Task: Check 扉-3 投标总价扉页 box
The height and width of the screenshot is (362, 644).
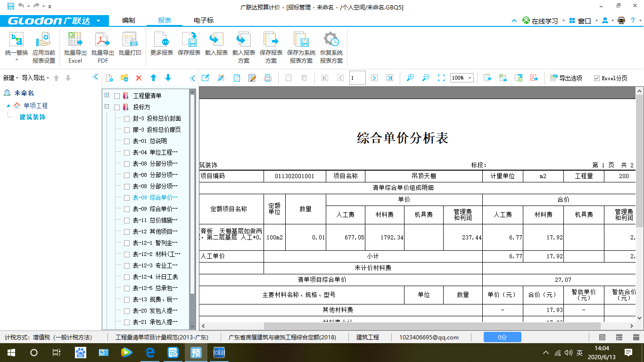Action: coord(127,130)
